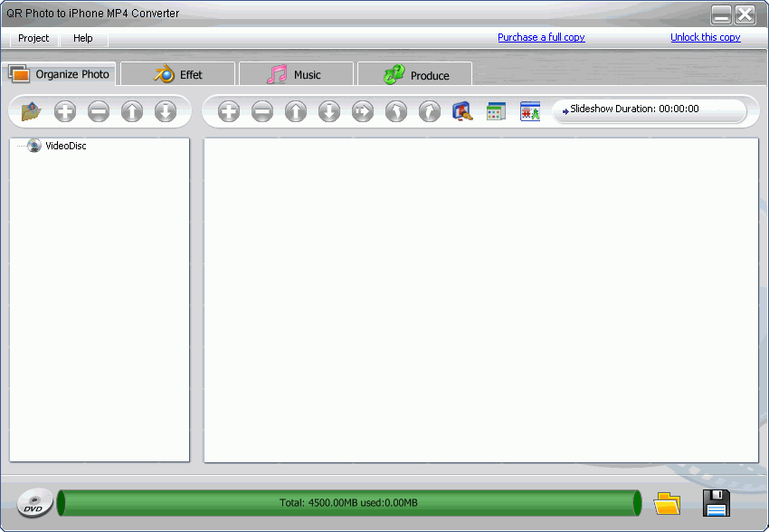Add a new album with left plus icon
The width and height of the screenshot is (769, 532).
[x=65, y=111]
